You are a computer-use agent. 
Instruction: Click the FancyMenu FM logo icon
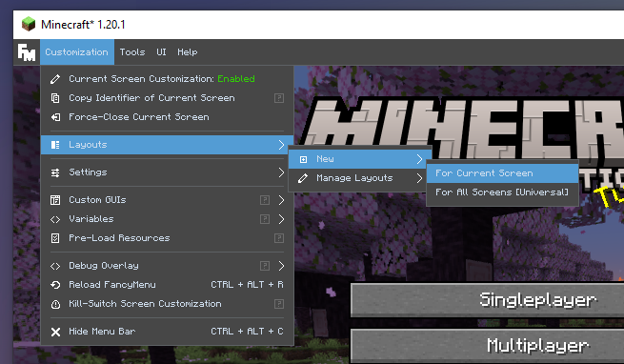pos(27,52)
